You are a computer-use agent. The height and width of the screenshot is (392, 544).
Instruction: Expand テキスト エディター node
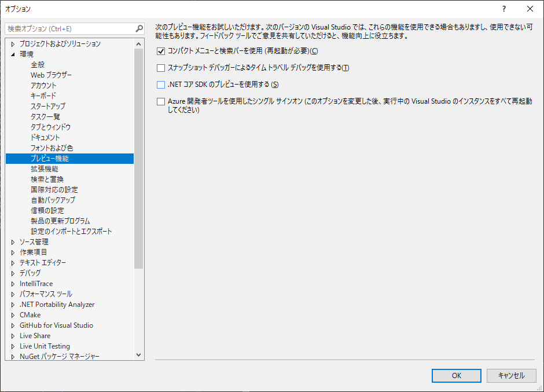tap(12, 262)
